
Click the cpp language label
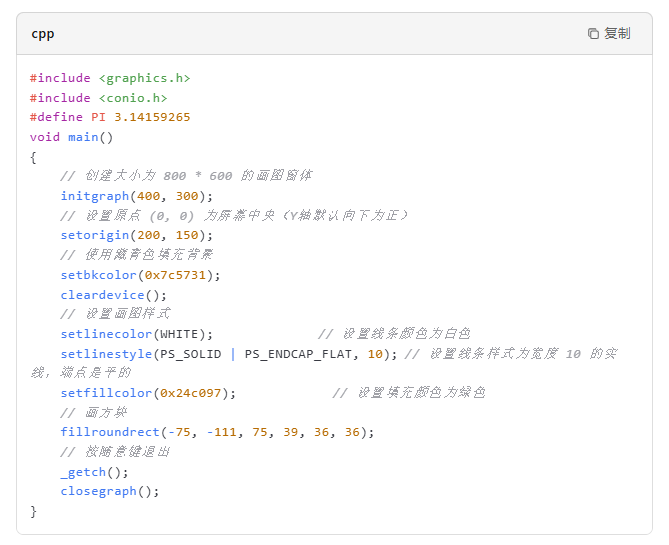pos(43,34)
